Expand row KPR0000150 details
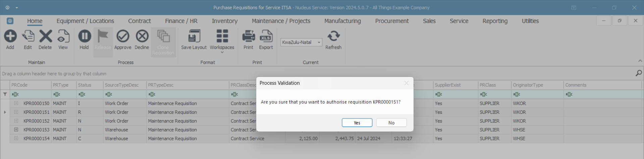 click(x=16, y=103)
